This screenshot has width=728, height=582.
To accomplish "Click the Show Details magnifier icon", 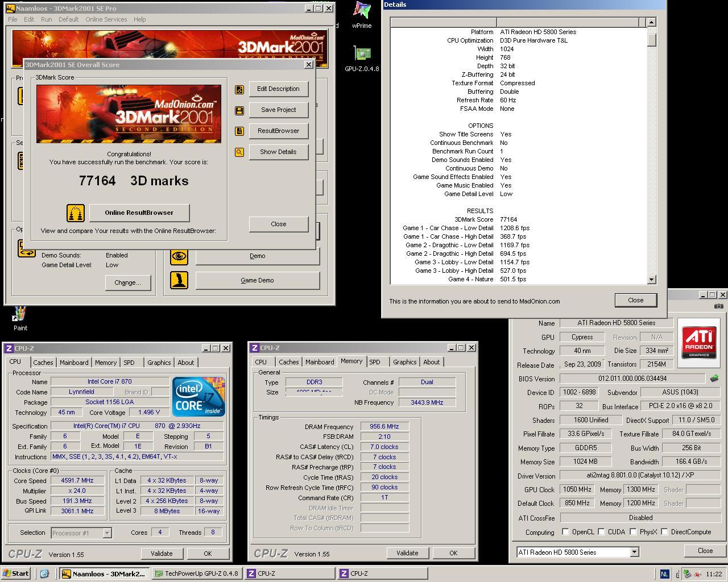I will click(239, 152).
